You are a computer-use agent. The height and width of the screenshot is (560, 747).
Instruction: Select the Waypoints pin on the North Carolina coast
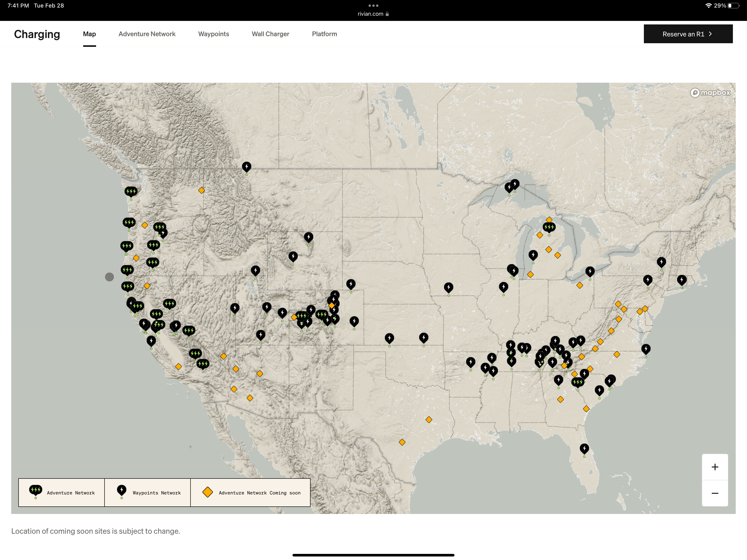point(646,349)
